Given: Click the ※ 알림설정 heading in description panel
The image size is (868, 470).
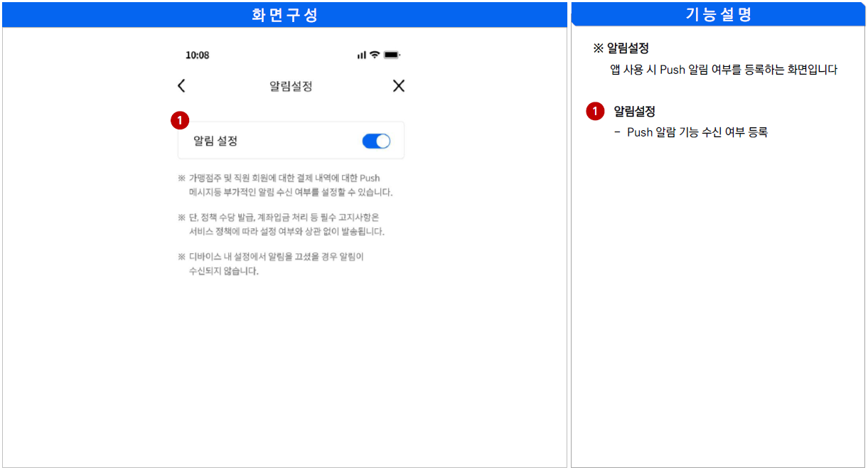Looking at the screenshot, I should 621,48.
